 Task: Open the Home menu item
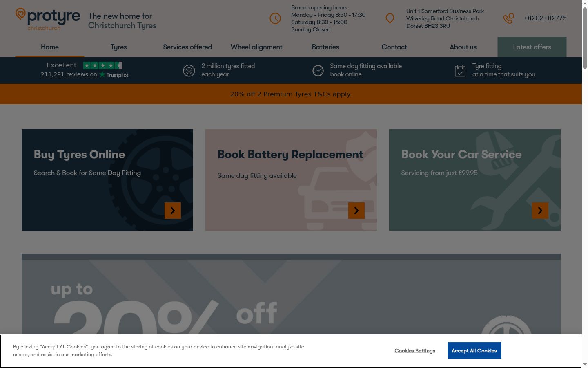click(50, 47)
